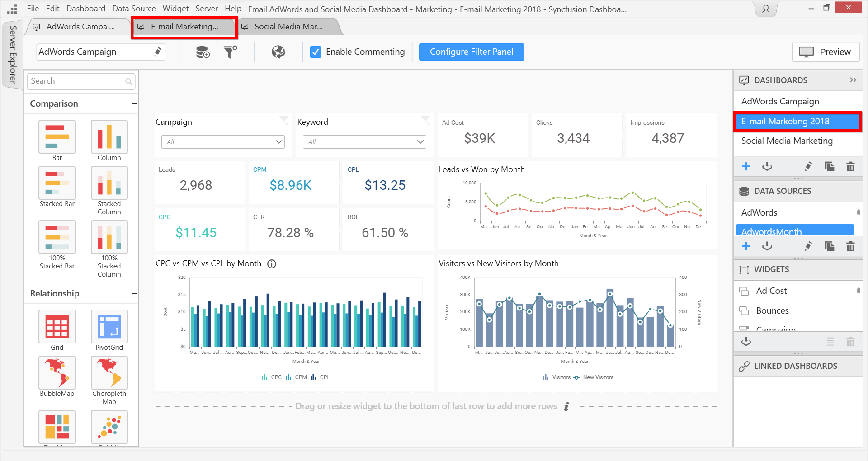Screen dimensions: 868x461
Task: Open the Campaign filter dropdown
Action: pos(223,142)
